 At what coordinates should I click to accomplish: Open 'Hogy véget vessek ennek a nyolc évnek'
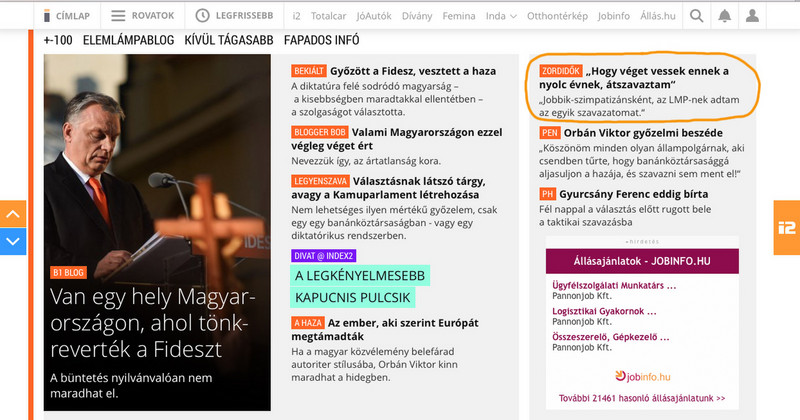tap(634, 78)
